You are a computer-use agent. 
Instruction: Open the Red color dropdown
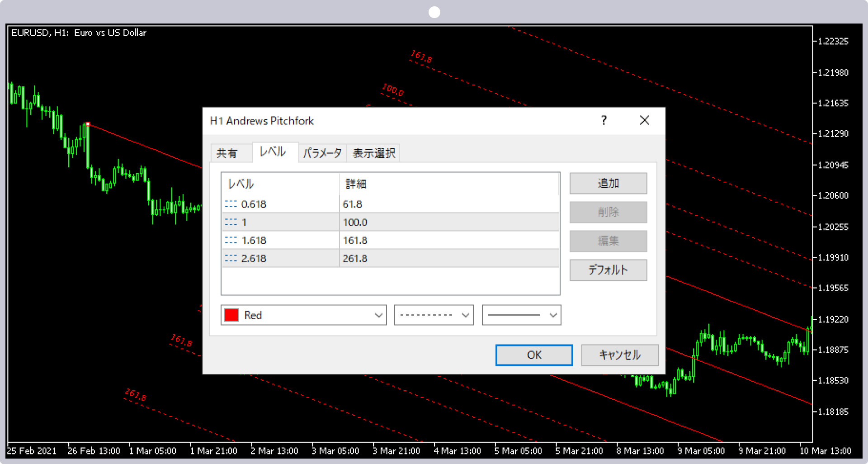(303, 315)
